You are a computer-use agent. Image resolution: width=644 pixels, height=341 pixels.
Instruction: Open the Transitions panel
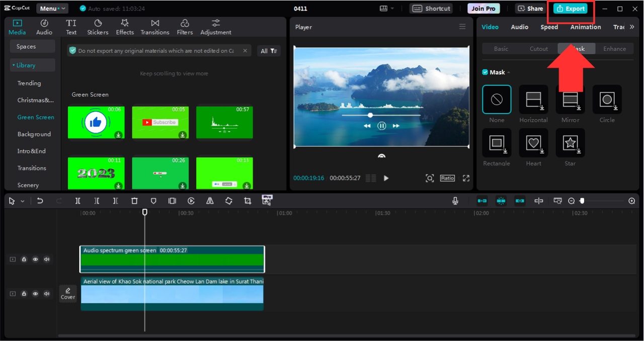tap(155, 27)
